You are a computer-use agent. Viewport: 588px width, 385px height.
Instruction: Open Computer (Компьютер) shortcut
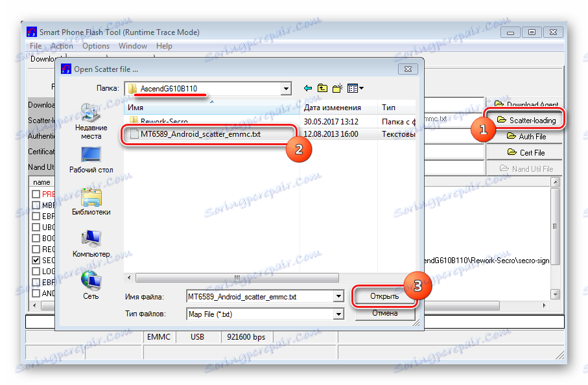click(91, 244)
